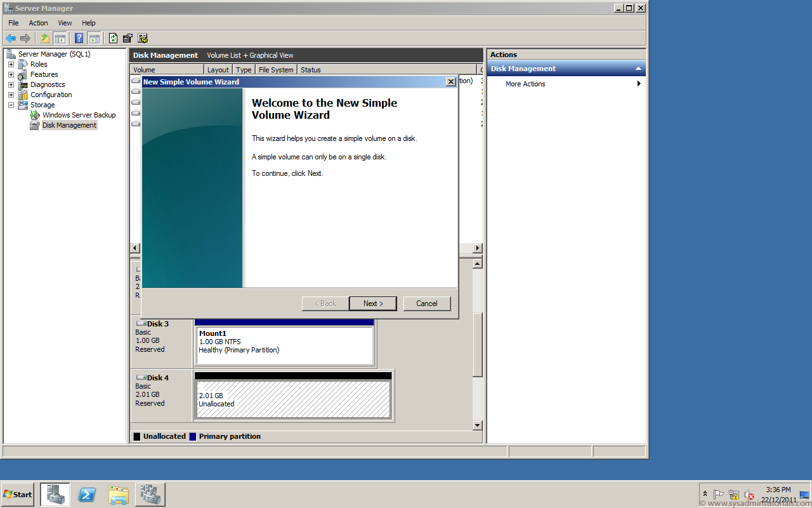The height and width of the screenshot is (508, 812).
Task: Sort by File System column header
Action: click(276, 70)
